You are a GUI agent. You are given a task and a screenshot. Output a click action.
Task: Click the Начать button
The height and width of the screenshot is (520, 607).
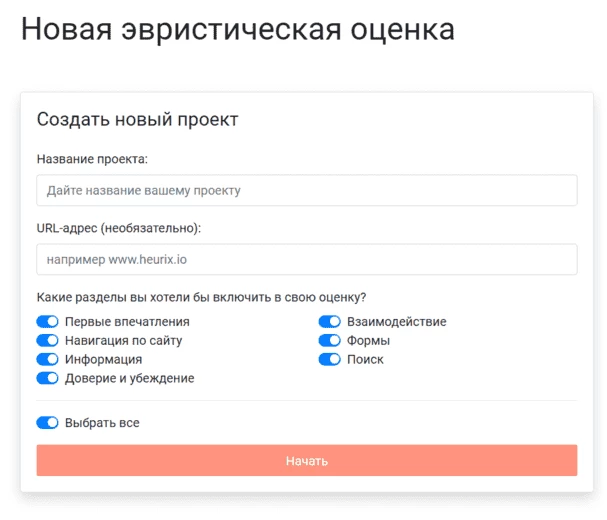307,460
